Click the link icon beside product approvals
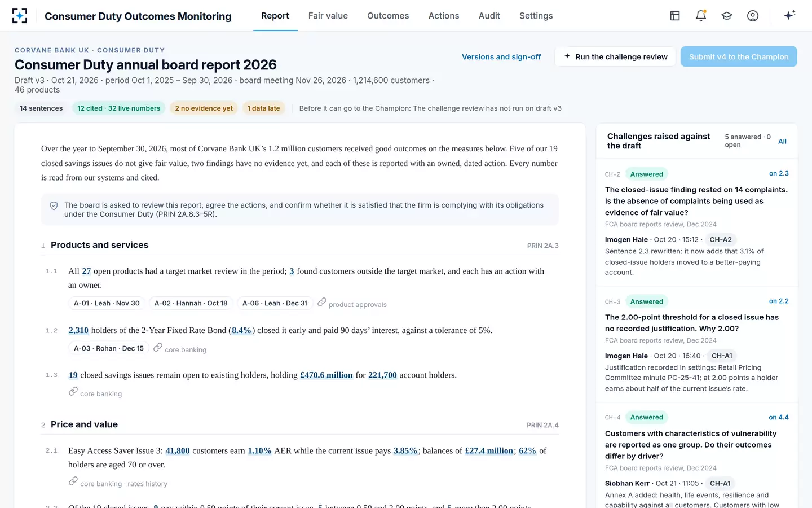 (x=322, y=303)
